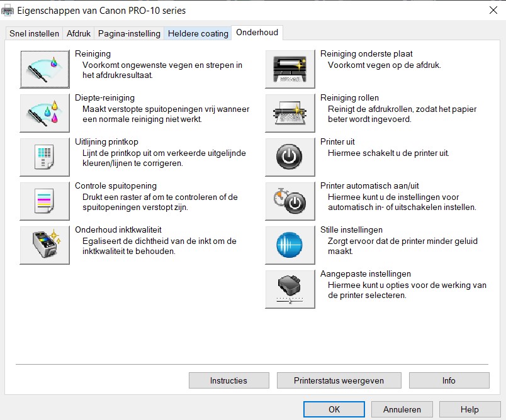The image size is (506, 420).
Task: Start Reiniging rollen roller cleaning
Action: 290,113
